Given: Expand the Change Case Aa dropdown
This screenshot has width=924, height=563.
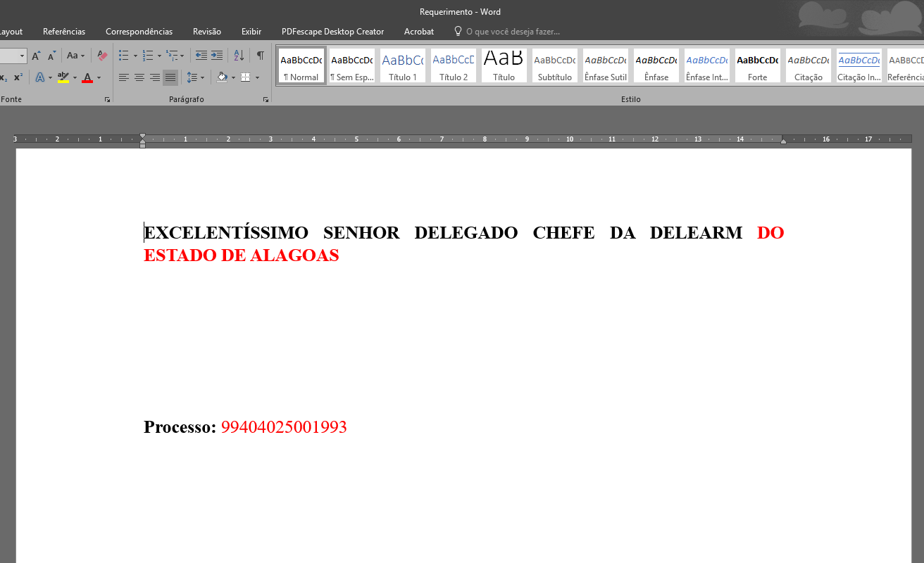Looking at the screenshot, I should (x=75, y=56).
